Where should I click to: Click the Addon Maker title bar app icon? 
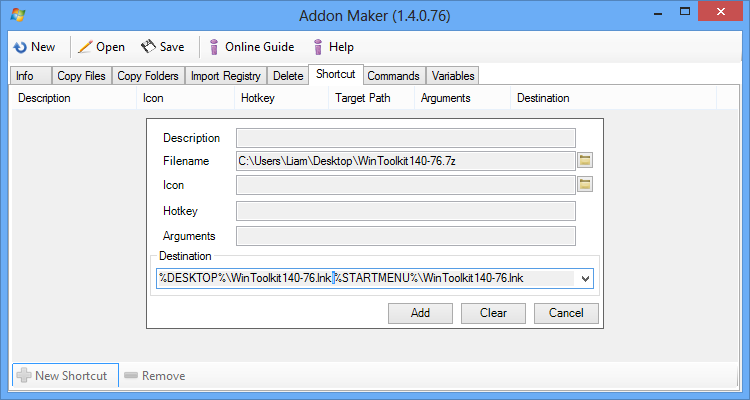click(x=18, y=15)
